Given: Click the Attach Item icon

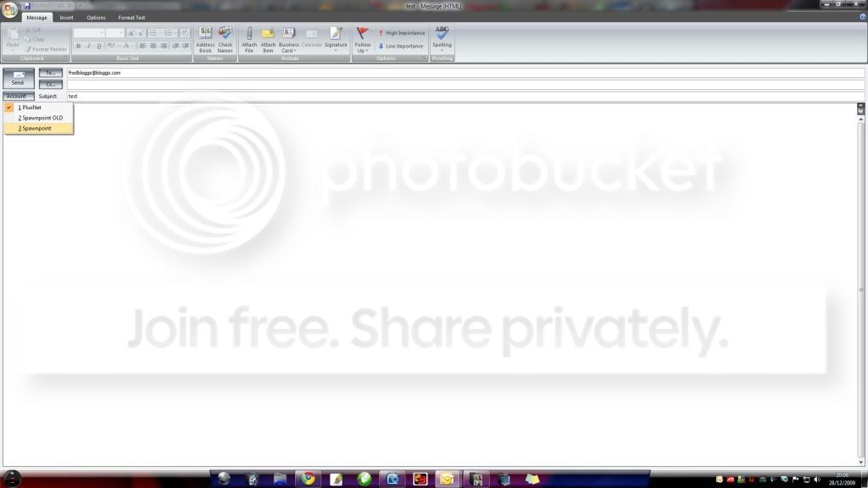Looking at the screenshot, I should click(x=268, y=33).
